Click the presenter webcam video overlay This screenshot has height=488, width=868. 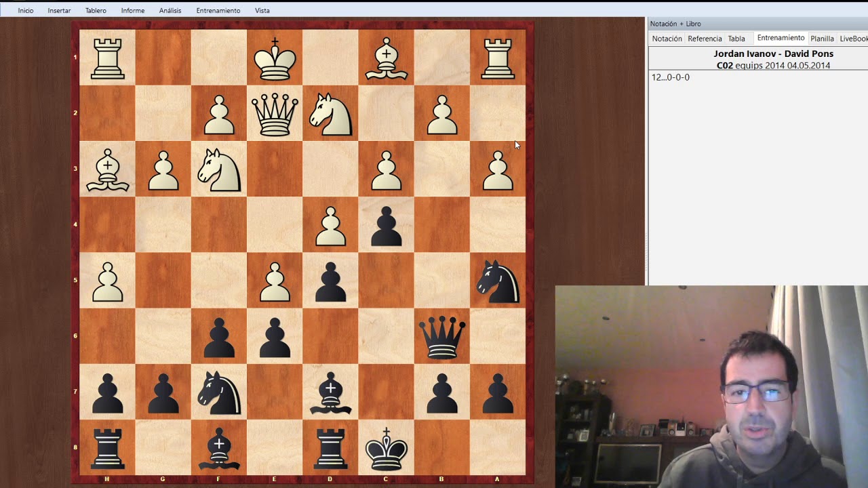click(x=711, y=386)
